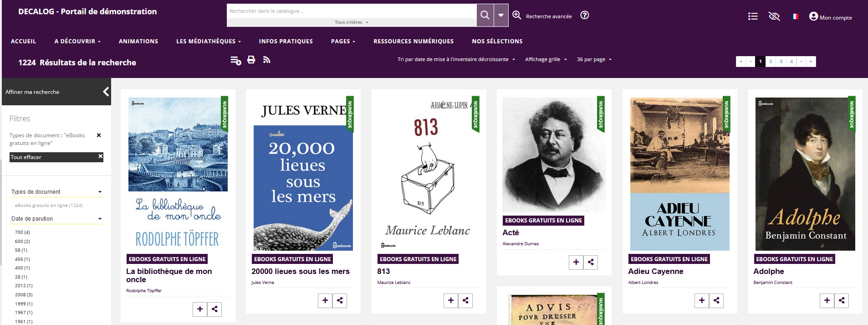The width and height of the screenshot is (868, 325).
Task: Filter by date 2008 (3)
Action: 24,295
